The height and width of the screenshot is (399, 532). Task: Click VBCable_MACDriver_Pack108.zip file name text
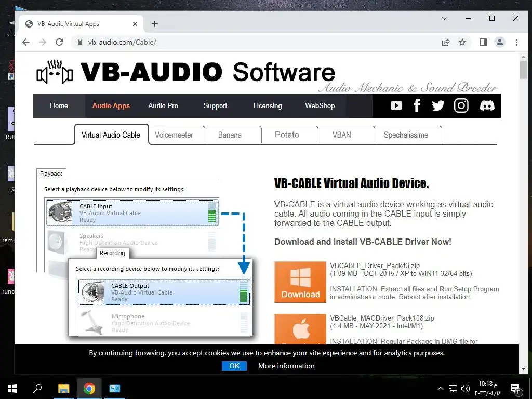(x=382, y=318)
